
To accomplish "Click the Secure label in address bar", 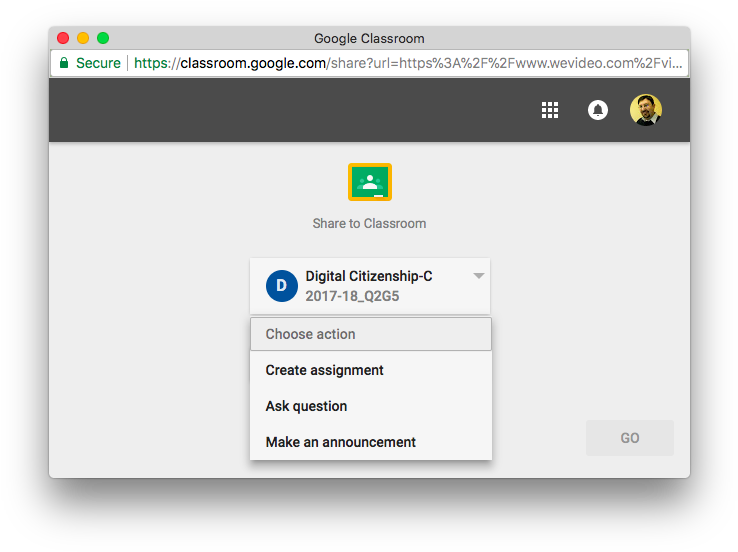I will [98, 63].
